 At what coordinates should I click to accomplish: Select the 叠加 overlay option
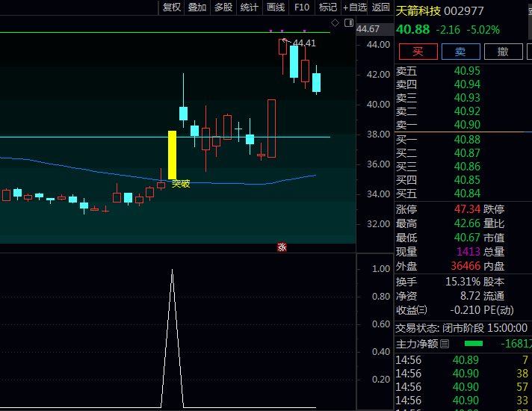[x=197, y=7]
